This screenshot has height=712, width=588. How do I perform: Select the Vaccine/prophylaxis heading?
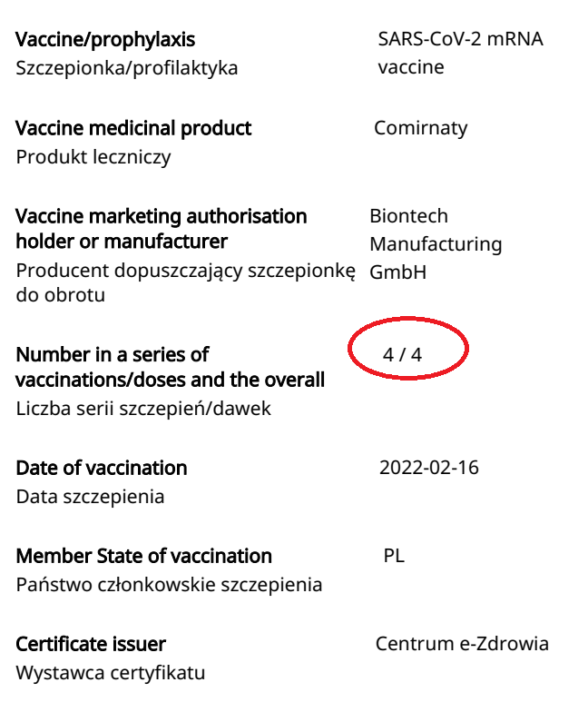coord(105,40)
